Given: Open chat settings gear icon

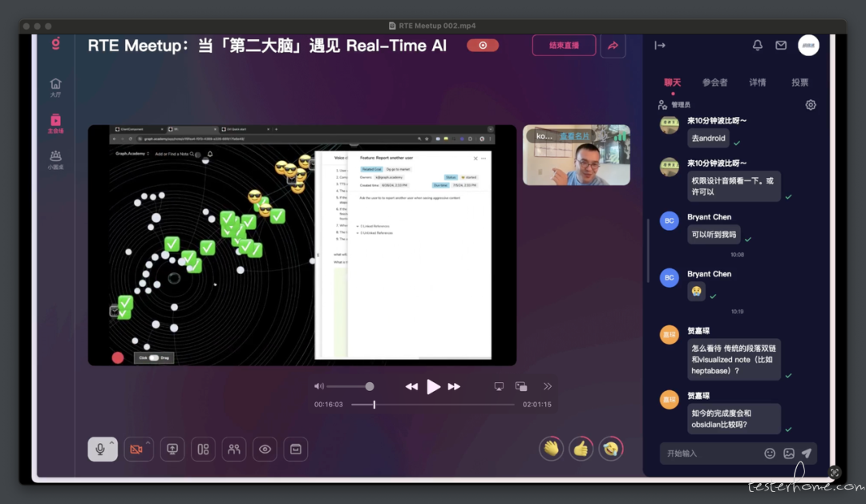Looking at the screenshot, I should click(811, 105).
